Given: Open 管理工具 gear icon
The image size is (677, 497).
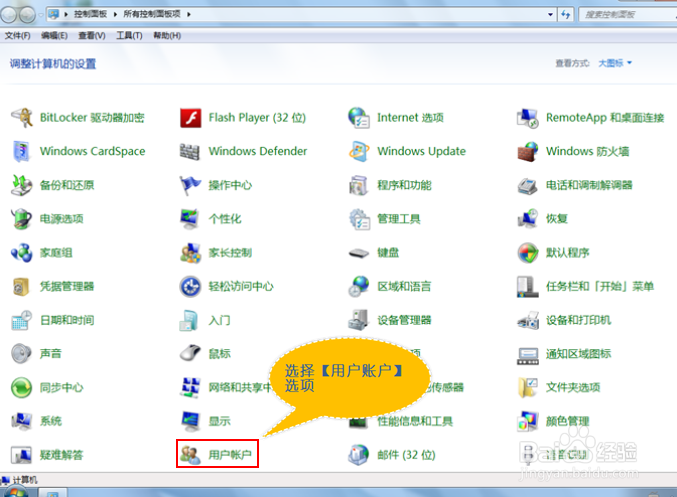Looking at the screenshot, I should pyautogui.click(x=359, y=219).
